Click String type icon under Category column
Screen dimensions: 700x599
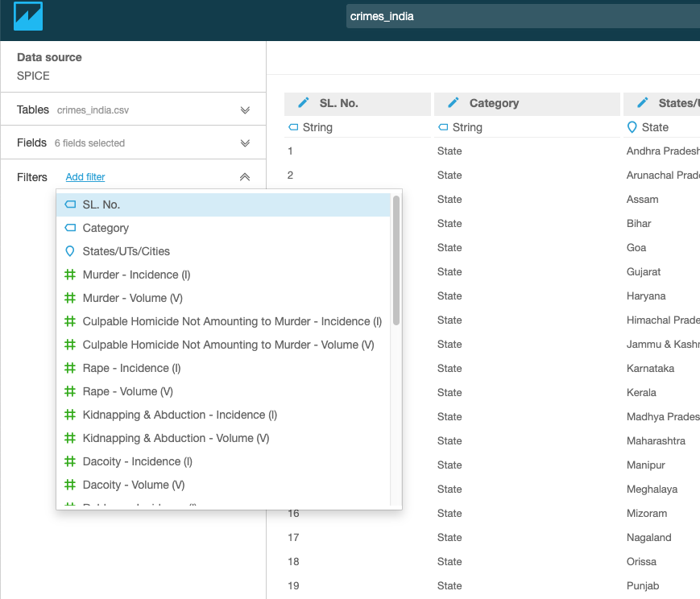pyautogui.click(x=443, y=127)
